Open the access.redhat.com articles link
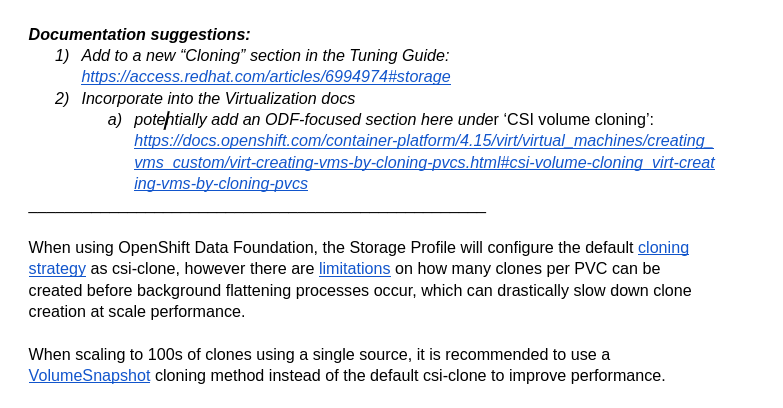This screenshot has width=783, height=408. point(265,77)
